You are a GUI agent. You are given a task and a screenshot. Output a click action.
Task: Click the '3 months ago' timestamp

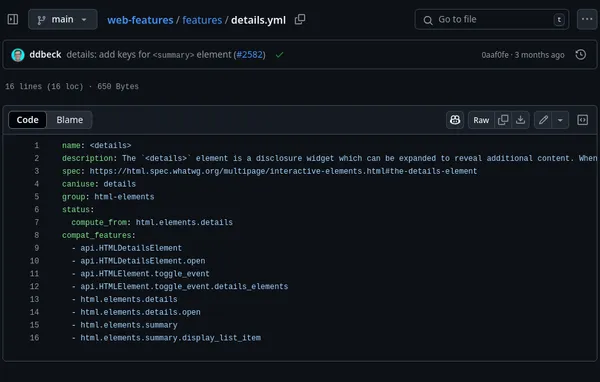click(x=540, y=55)
